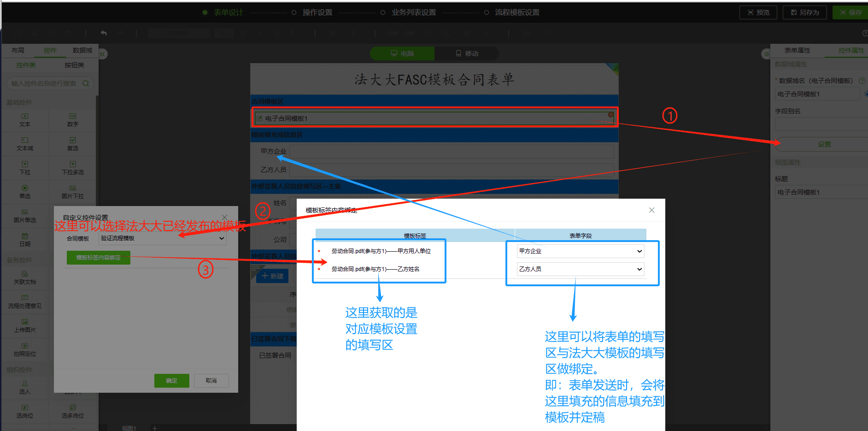Remove the 电子合同模板1 field with red X
868x431 pixels.
[x=610, y=115]
